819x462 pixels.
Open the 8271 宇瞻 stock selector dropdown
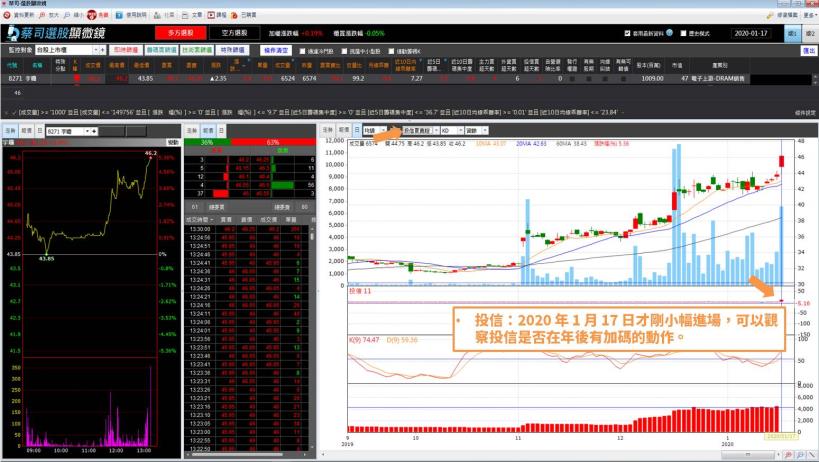87,131
